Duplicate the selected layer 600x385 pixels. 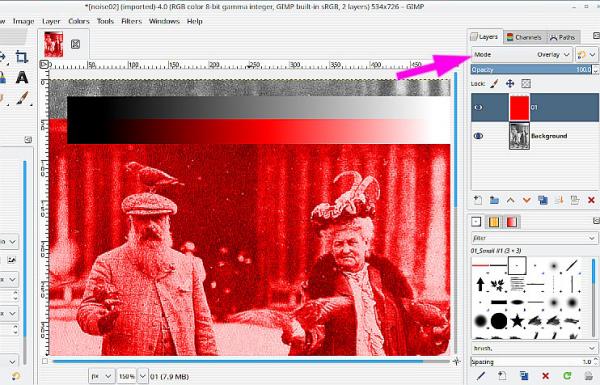point(543,200)
